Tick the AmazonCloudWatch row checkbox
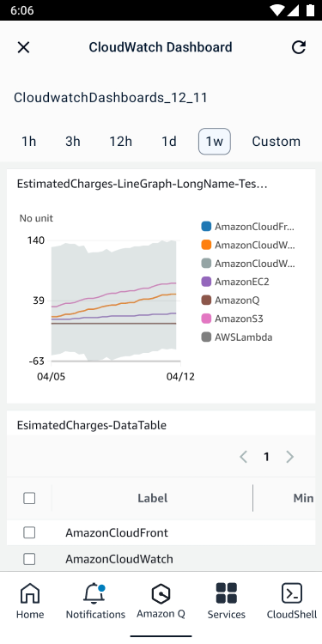322x644 pixels. tap(29, 559)
